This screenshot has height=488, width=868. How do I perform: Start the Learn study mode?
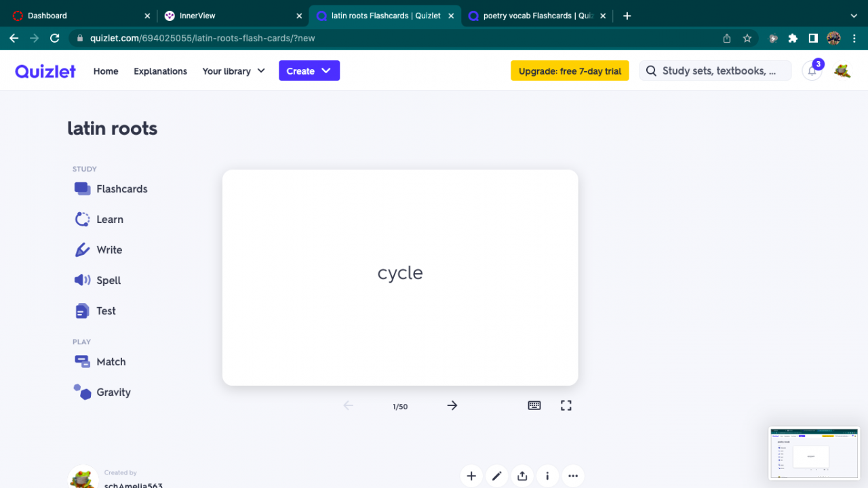point(99,220)
